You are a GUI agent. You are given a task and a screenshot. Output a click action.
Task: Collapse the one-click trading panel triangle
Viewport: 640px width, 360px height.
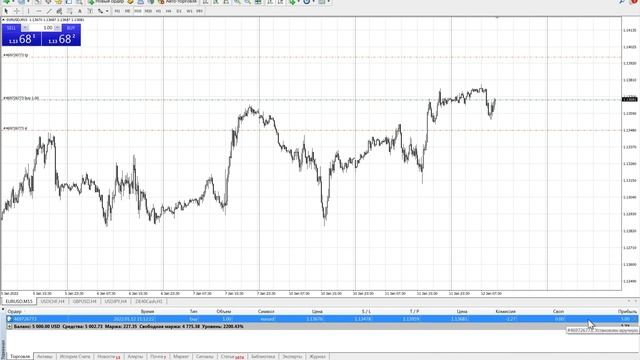coord(3,20)
